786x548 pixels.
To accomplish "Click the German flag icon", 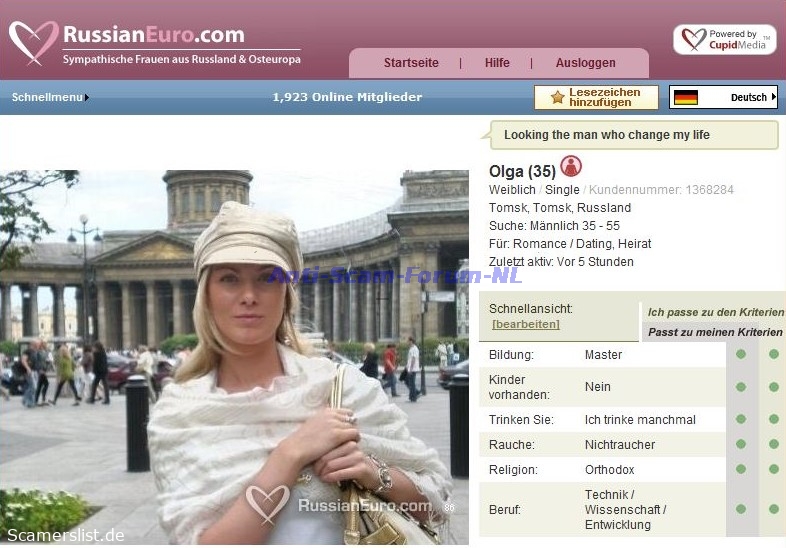I will 686,97.
